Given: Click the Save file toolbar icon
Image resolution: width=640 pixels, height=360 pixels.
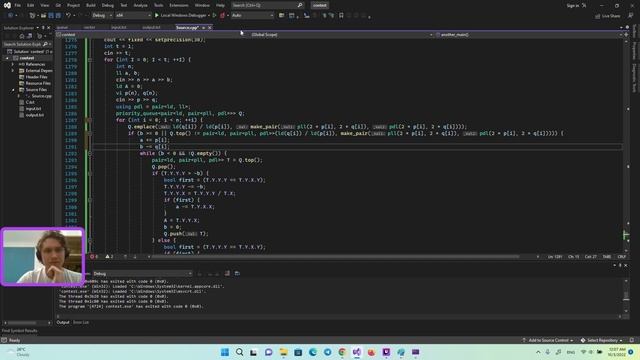Looking at the screenshot, I should [x=51, y=16].
